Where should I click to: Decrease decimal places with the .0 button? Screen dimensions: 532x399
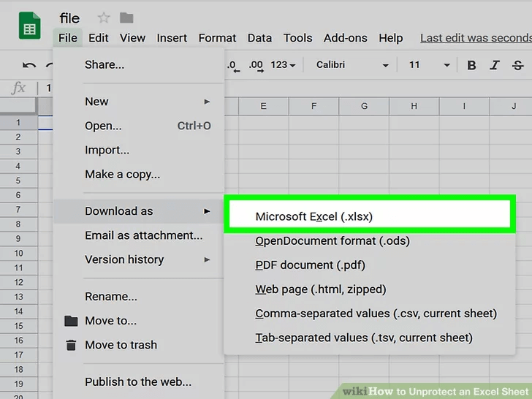233,66
